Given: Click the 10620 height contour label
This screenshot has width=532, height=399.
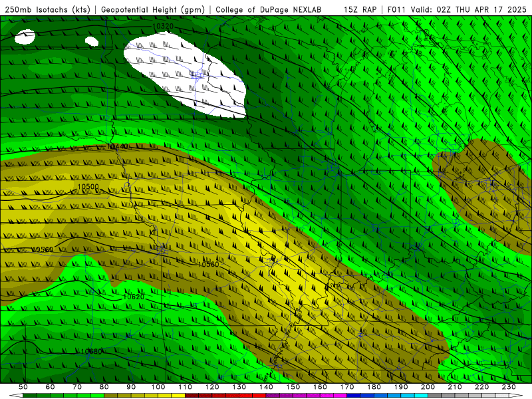Looking at the screenshot, I should [134, 297].
